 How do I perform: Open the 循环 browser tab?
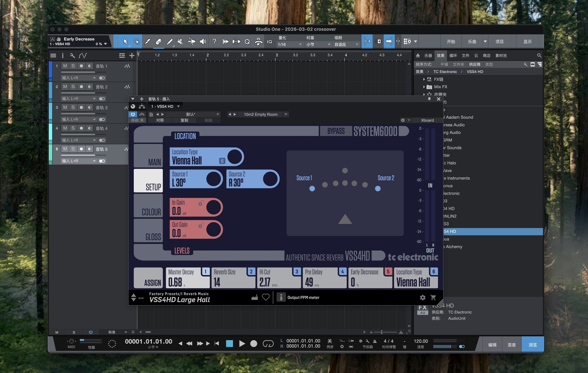453,55
